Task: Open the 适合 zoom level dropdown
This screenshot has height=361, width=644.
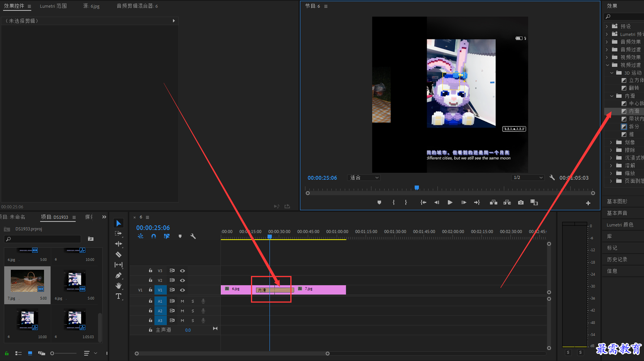Action: [364, 177]
